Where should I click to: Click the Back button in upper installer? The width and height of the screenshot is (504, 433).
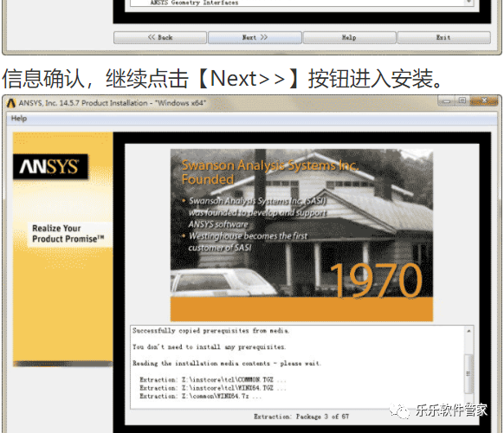pos(160,37)
